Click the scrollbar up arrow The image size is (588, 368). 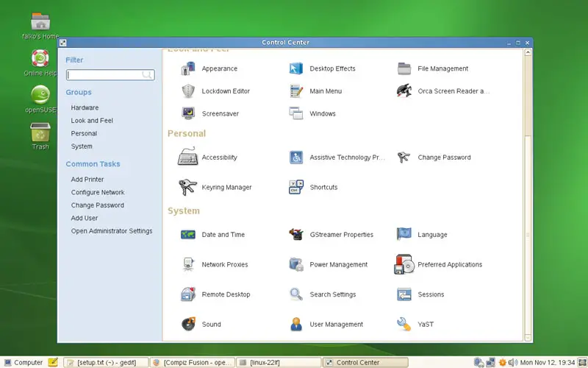(528, 52)
